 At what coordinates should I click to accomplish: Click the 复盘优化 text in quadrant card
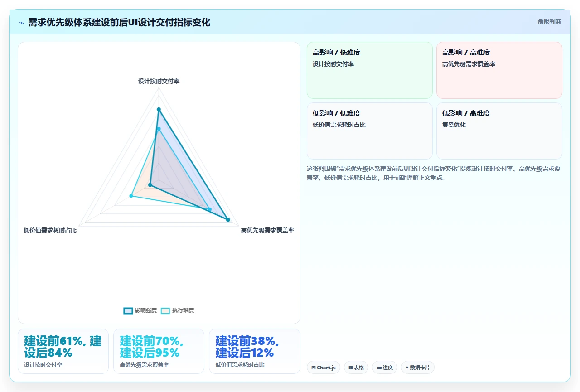point(454,125)
